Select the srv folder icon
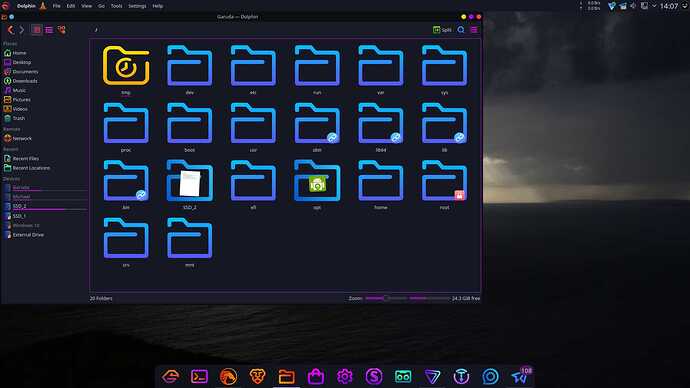 [126, 238]
